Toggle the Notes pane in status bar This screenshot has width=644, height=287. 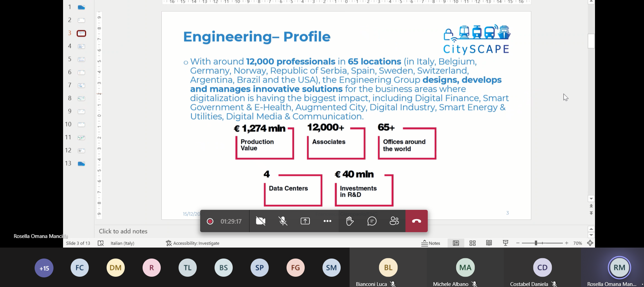pos(431,243)
